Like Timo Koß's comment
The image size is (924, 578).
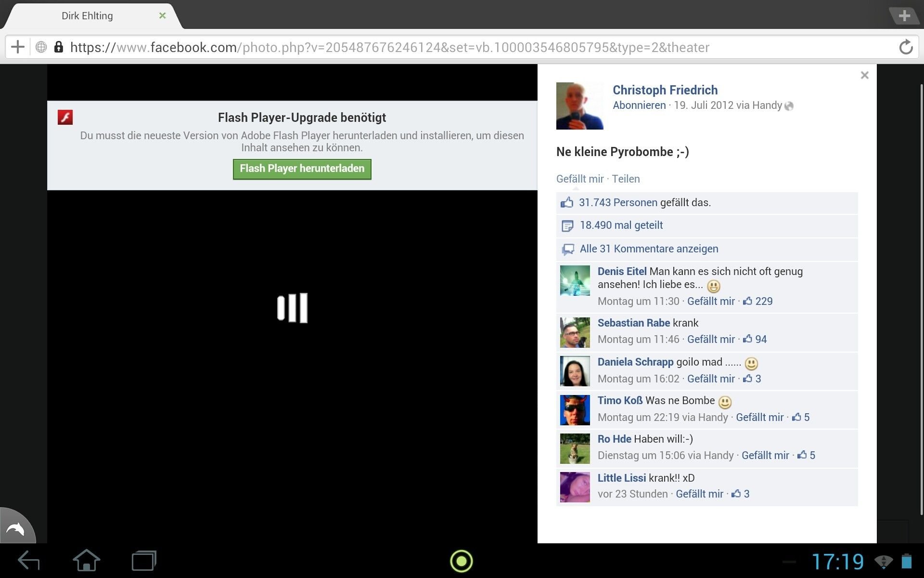[x=759, y=417]
